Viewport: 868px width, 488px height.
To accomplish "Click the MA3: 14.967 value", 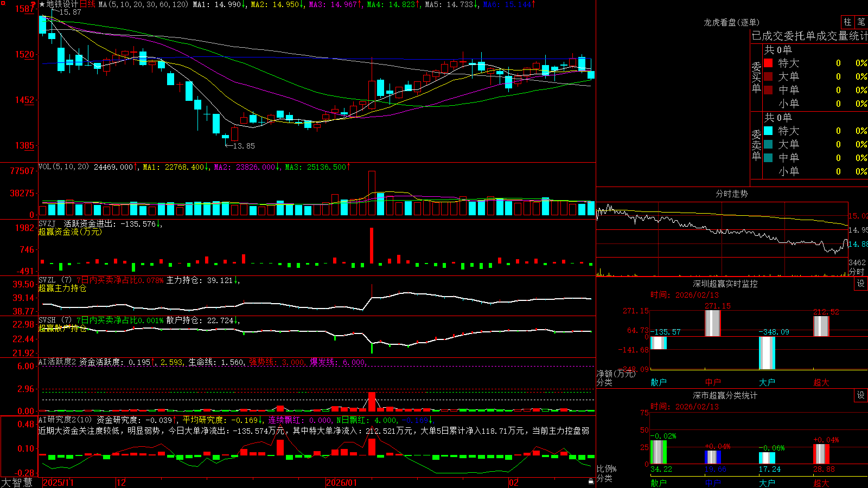I will coord(335,4).
